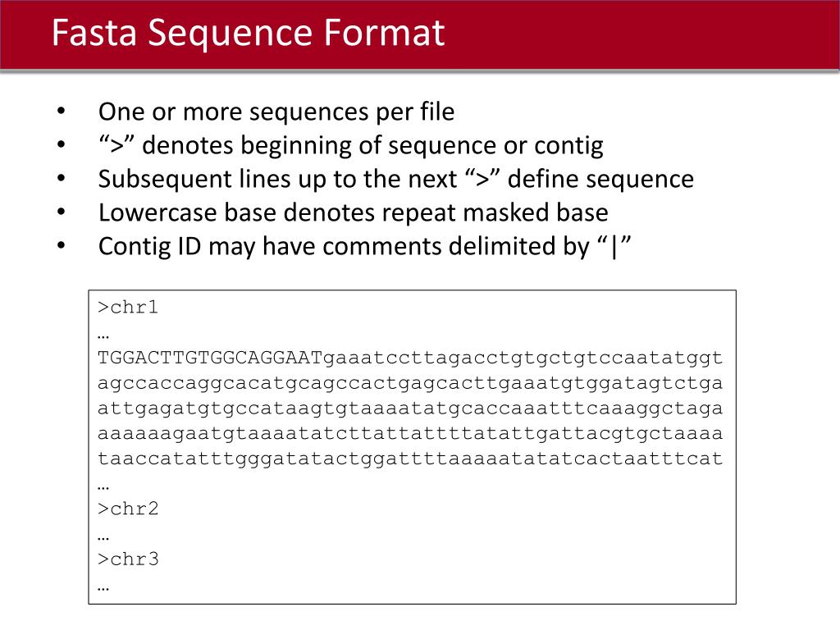Click the sequence line starting 'aaaaaagaatgtaaaa'

[x=410, y=433]
